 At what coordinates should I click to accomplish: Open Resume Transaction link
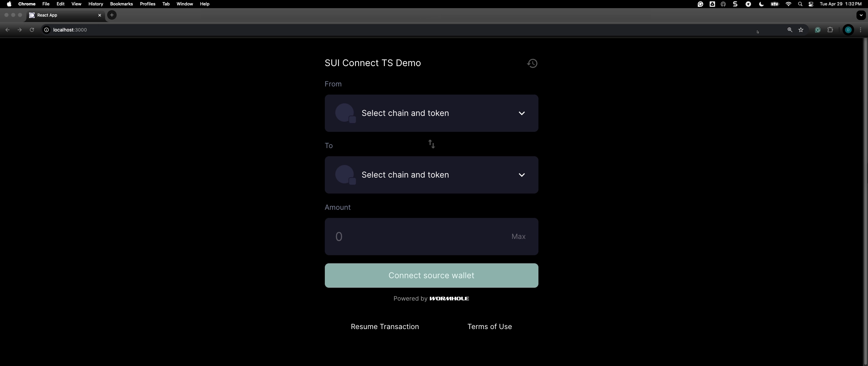[385, 327]
